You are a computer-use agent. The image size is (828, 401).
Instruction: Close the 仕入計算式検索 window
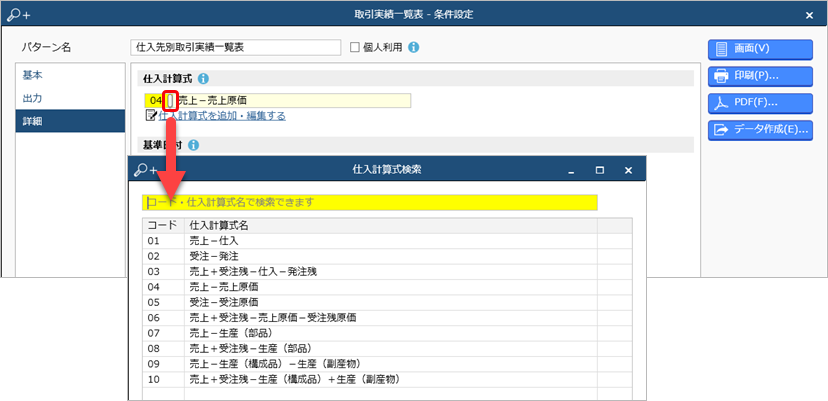point(628,170)
